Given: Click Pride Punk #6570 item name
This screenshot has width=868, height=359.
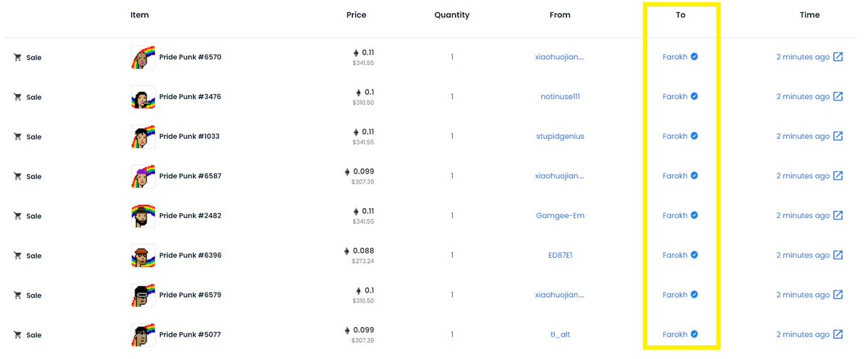Looking at the screenshot, I should (x=190, y=57).
